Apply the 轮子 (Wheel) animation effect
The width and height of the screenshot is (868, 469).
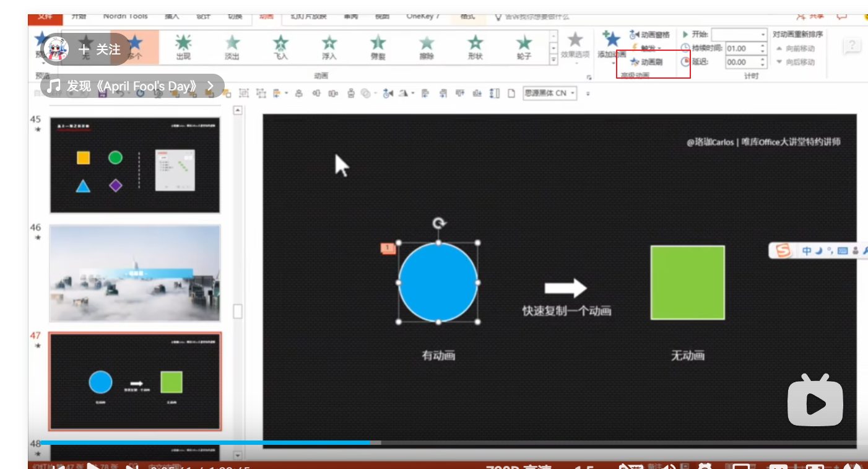524,47
